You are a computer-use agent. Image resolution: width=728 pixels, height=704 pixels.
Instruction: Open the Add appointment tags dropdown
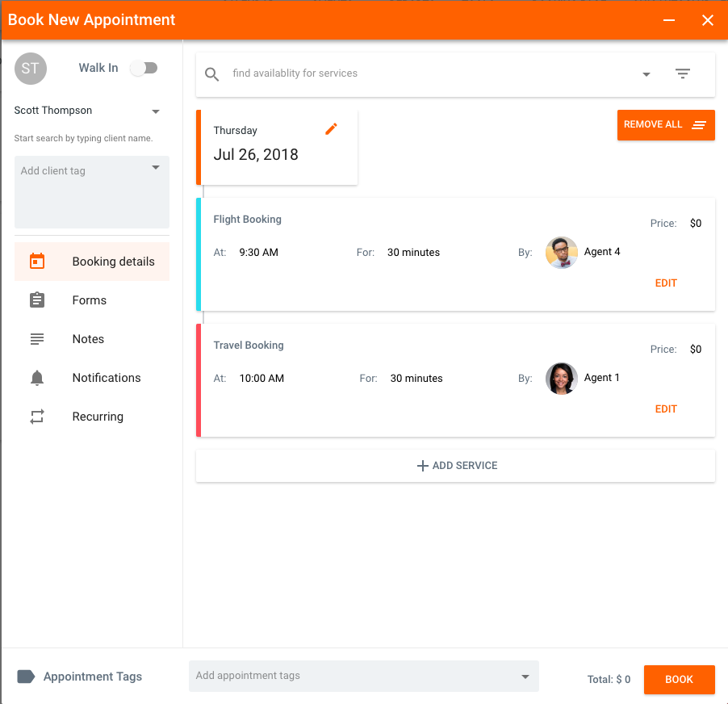point(525,677)
